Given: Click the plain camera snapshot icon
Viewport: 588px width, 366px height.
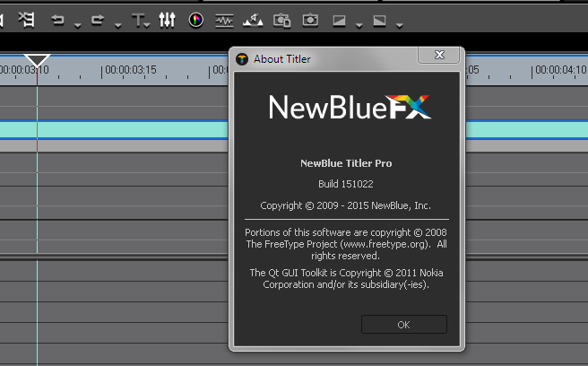Looking at the screenshot, I should pos(310,19).
